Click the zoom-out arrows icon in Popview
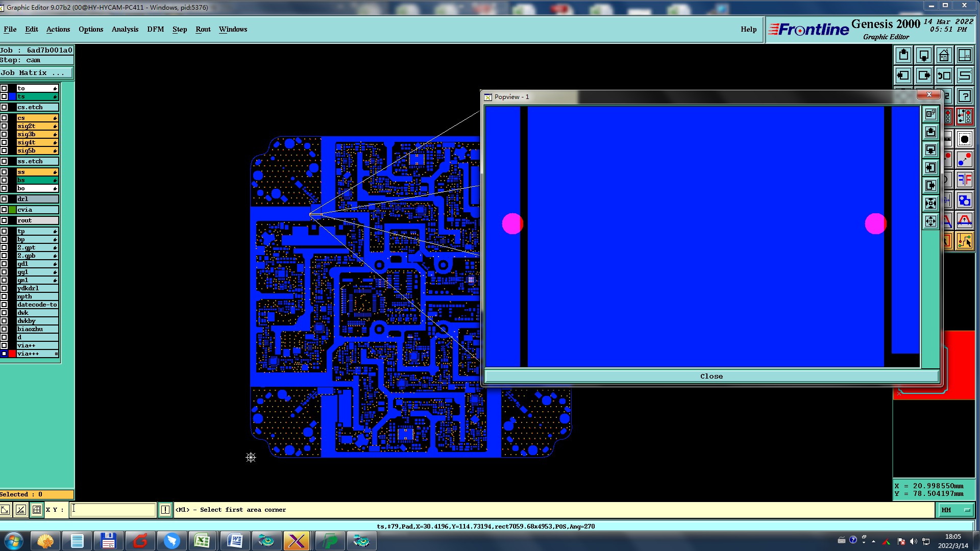980x551 pixels. (930, 221)
